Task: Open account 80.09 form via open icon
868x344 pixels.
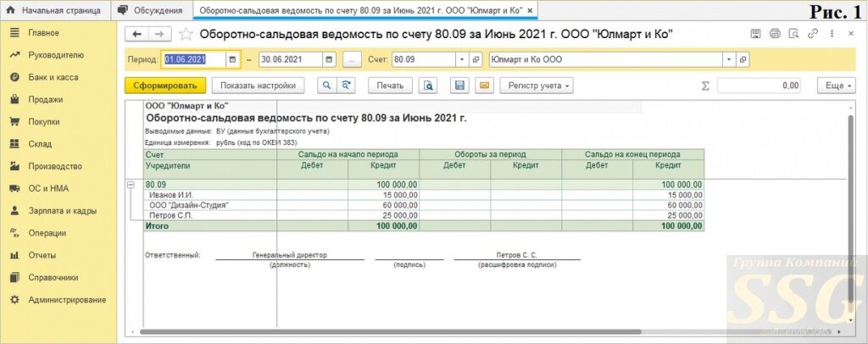Action: point(476,59)
